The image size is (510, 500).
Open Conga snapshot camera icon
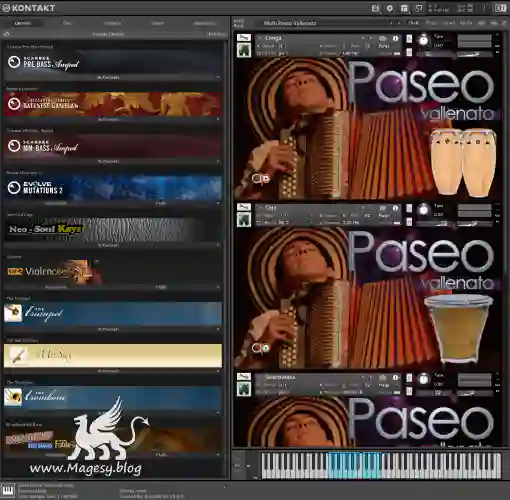point(383,39)
